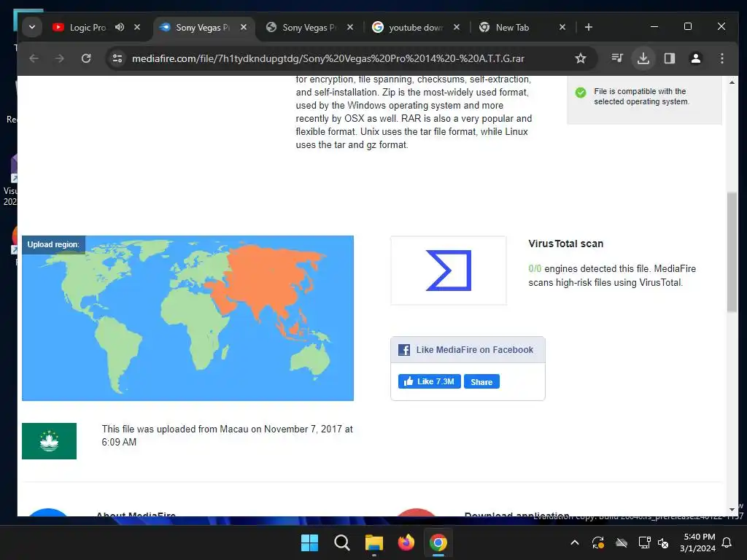Open the media control playlist icon
This screenshot has width=747, height=560.
(617, 58)
